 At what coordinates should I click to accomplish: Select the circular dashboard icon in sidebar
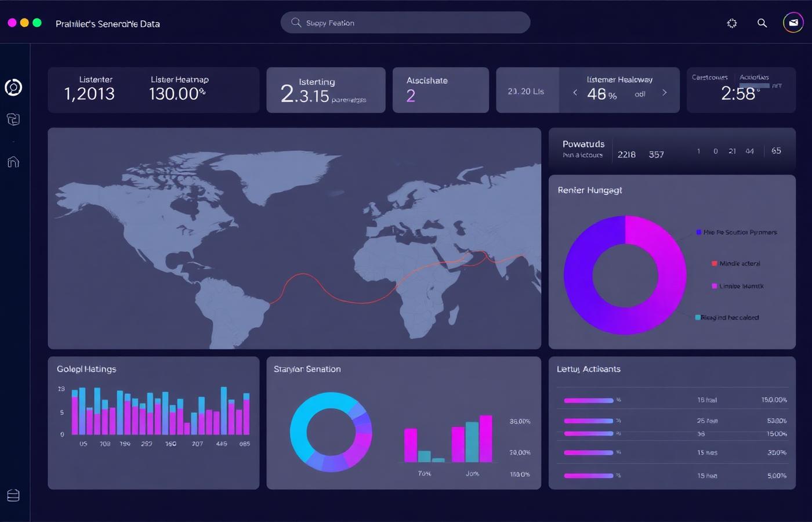tap(13, 88)
